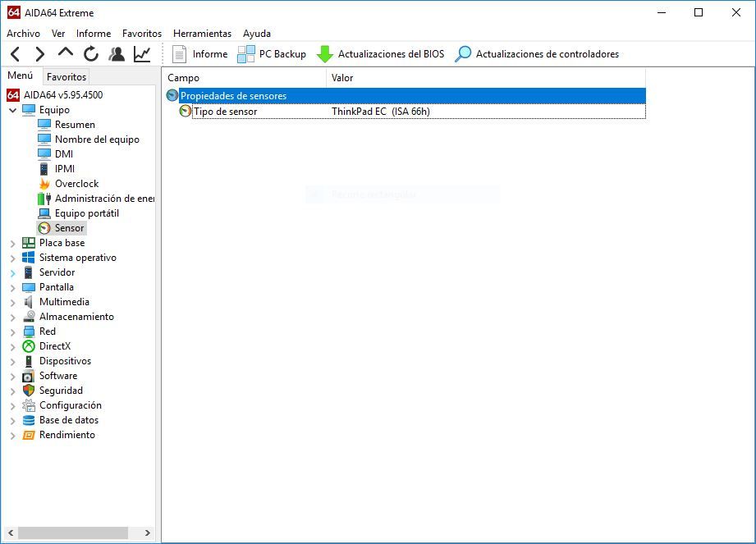Click the Multimedia speaker icon
This screenshot has height=544, width=756.
tap(29, 302)
